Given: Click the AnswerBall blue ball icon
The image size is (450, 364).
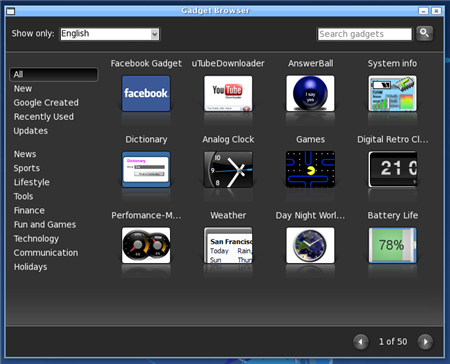Looking at the screenshot, I should (310, 93).
